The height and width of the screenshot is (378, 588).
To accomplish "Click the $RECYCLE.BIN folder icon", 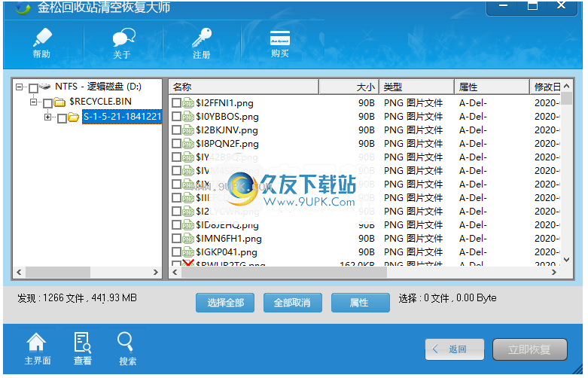I will [59, 102].
